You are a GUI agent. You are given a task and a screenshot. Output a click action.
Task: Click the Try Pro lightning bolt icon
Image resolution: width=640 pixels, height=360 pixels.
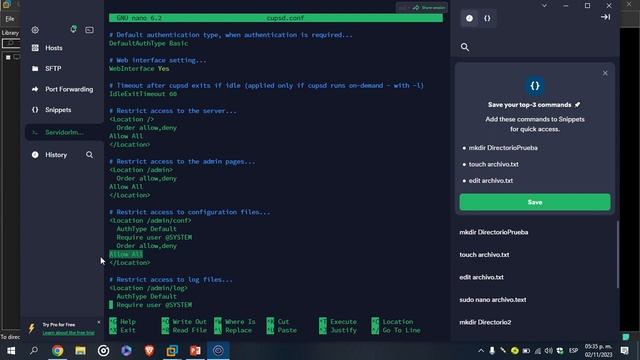coord(31,328)
